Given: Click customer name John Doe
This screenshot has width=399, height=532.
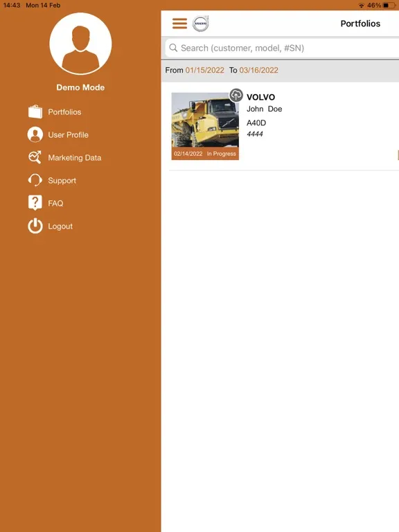Looking at the screenshot, I should pyautogui.click(x=265, y=109).
